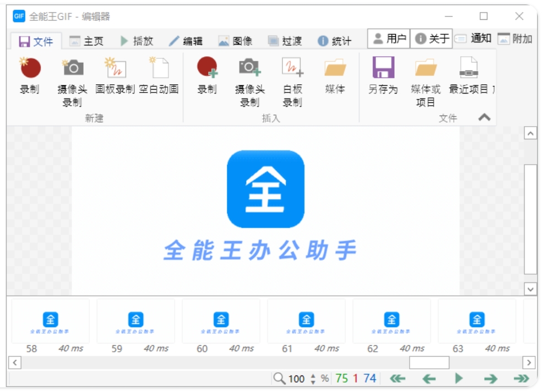Insert whiteboard recording 白板录制
The width and height of the screenshot is (544, 392).
click(x=292, y=82)
